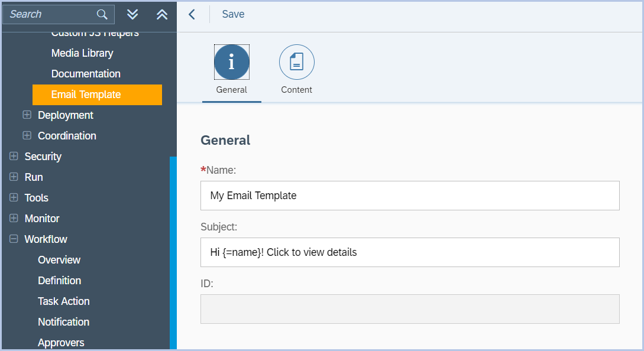Click into the Subject input field

point(410,252)
